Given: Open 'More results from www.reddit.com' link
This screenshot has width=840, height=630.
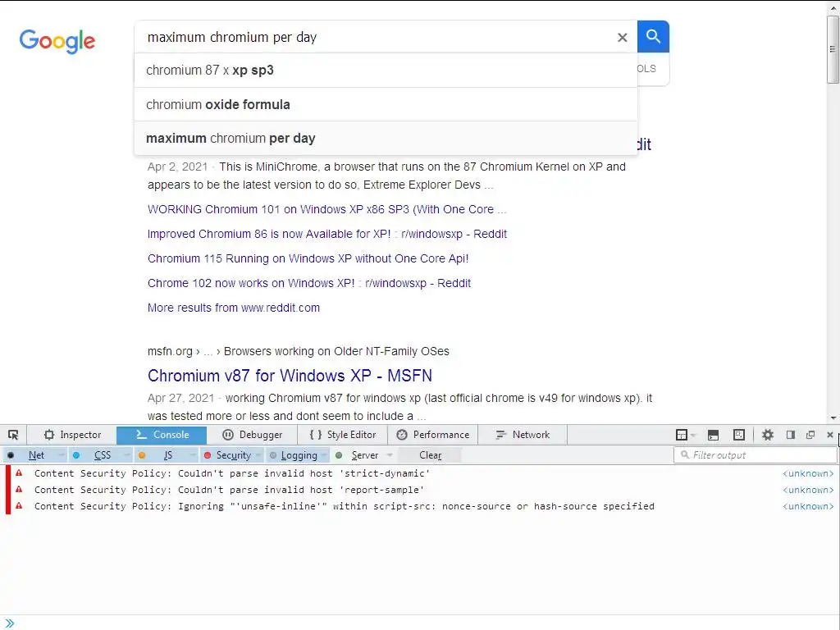Looking at the screenshot, I should [x=234, y=308].
